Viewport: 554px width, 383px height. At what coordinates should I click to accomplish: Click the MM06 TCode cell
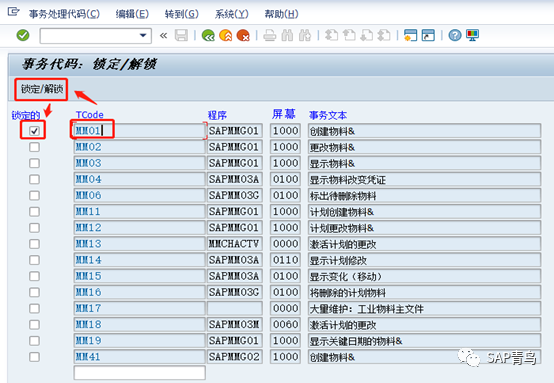coord(139,195)
